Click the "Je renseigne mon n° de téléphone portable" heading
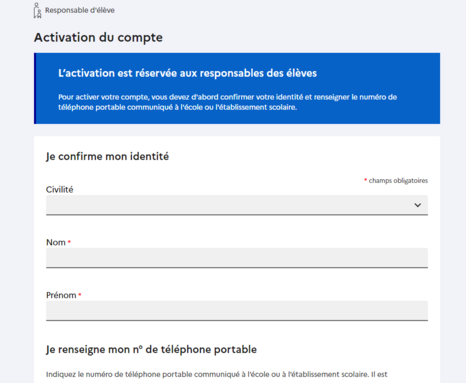 point(151,349)
